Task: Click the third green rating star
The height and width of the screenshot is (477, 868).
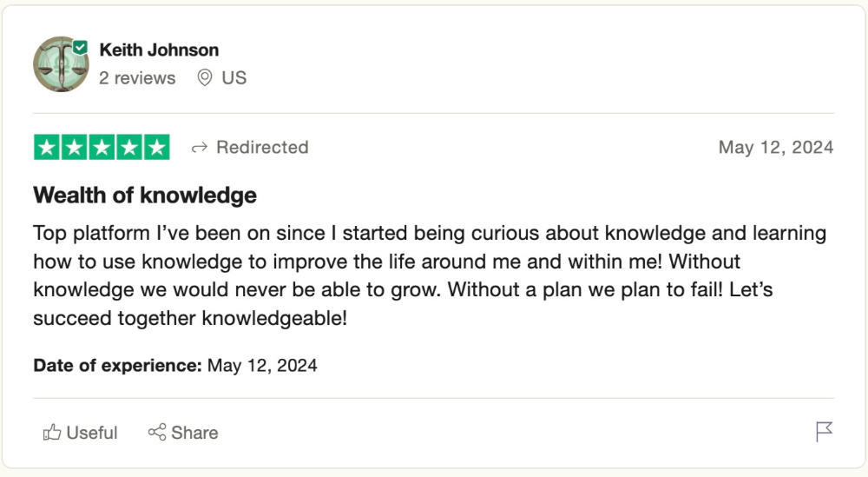Action: click(102, 148)
